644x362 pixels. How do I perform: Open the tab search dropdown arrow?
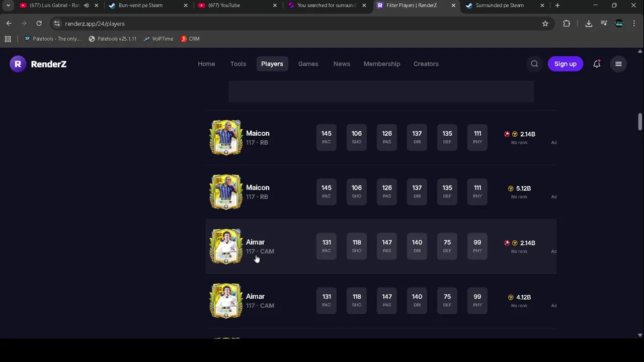pyautogui.click(x=8, y=6)
